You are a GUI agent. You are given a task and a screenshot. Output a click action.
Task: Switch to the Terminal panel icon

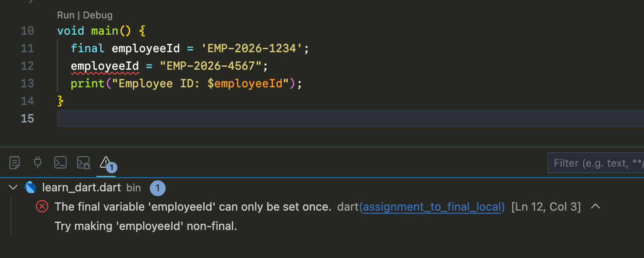[60, 163]
